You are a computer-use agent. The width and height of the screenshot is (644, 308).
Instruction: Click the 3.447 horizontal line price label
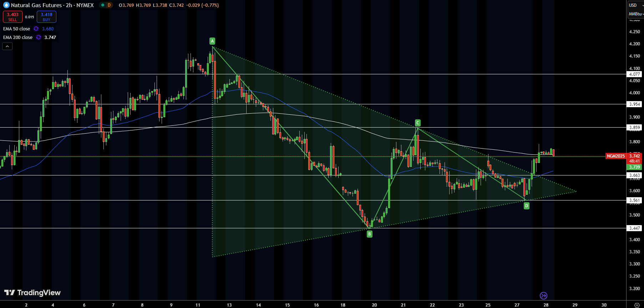(634, 228)
